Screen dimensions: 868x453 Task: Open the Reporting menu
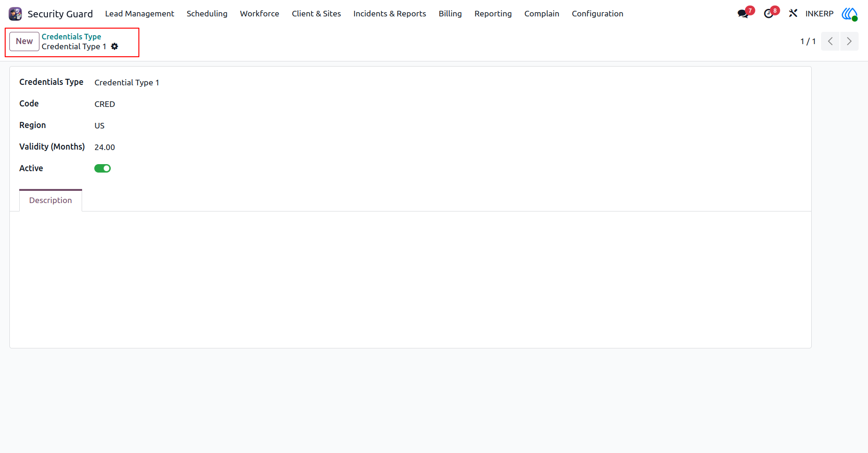(x=493, y=14)
